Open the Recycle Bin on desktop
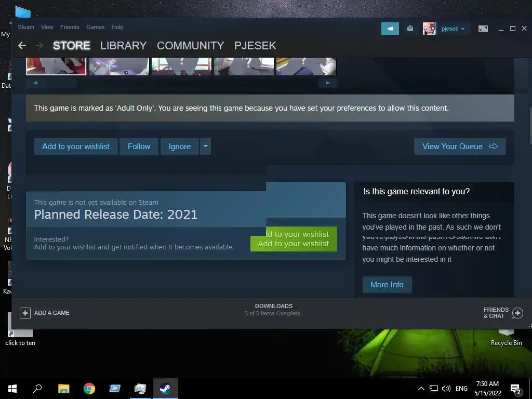Viewport: 532px width, 399px height. coord(506,338)
